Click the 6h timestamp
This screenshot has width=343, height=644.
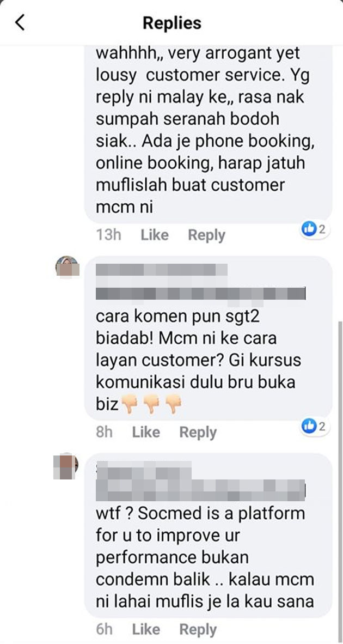pyautogui.click(x=104, y=629)
